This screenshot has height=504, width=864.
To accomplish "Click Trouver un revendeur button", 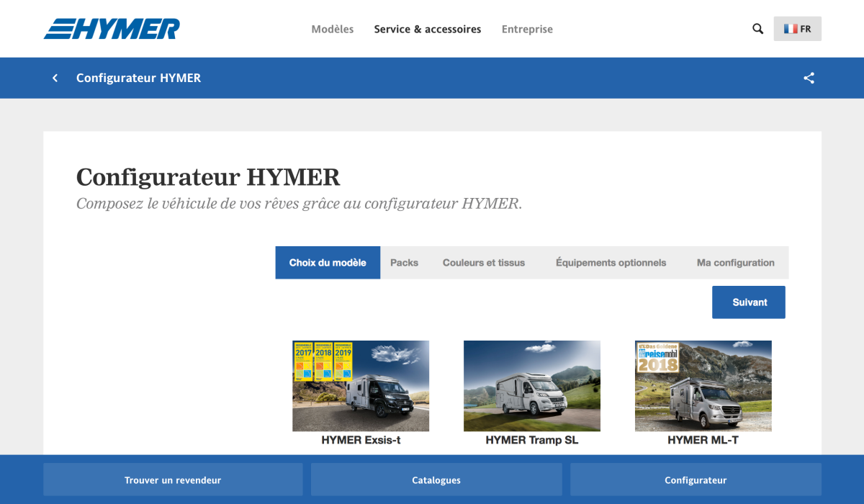I will click(x=173, y=480).
